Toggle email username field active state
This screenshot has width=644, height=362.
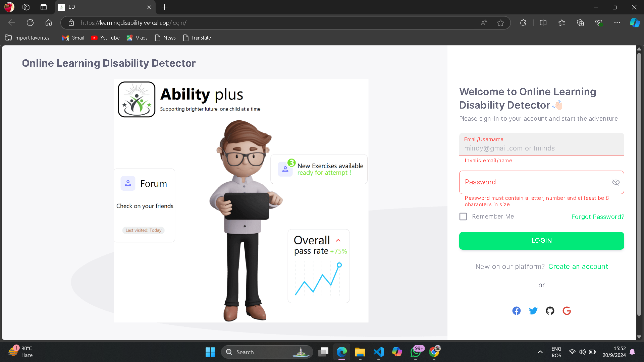pos(541,148)
